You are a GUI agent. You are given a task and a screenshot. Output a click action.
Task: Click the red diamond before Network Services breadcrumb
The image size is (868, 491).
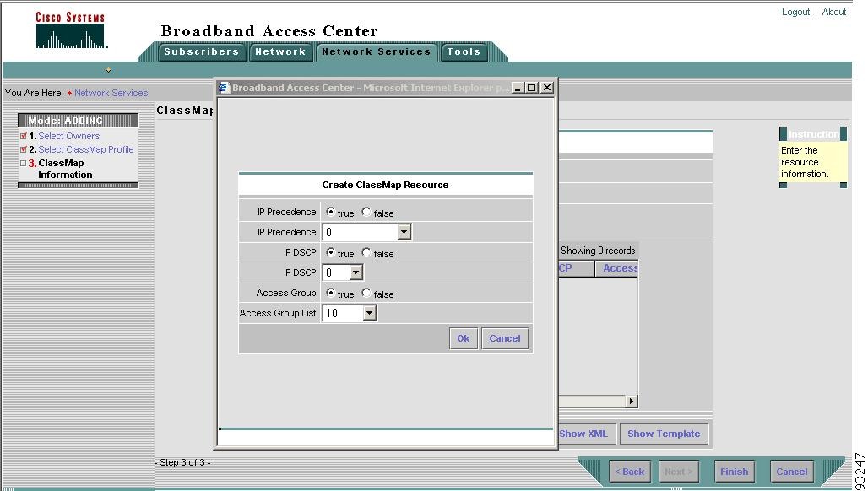pyautogui.click(x=69, y=93)
